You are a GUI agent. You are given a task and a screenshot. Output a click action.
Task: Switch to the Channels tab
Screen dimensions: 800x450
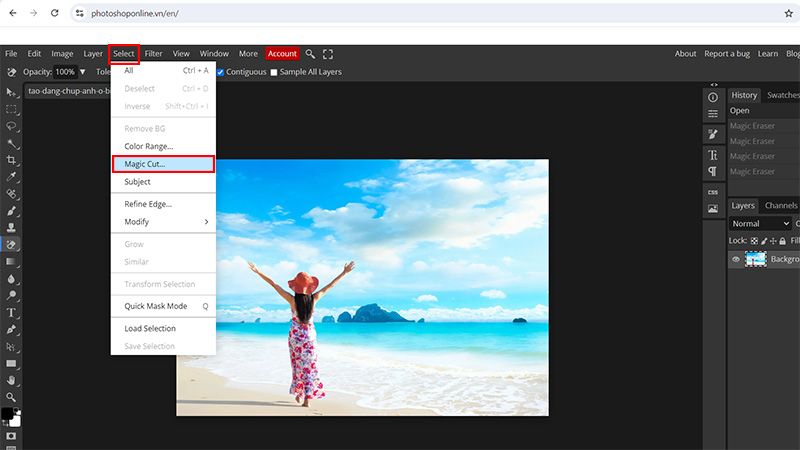click(781, 206)
